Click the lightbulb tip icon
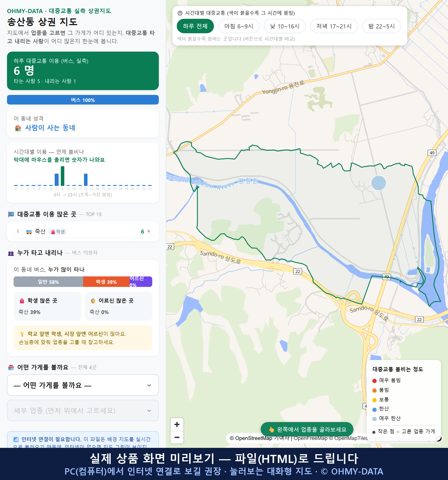Viewport: 448px width, 480px height. (x=22, y=334)
